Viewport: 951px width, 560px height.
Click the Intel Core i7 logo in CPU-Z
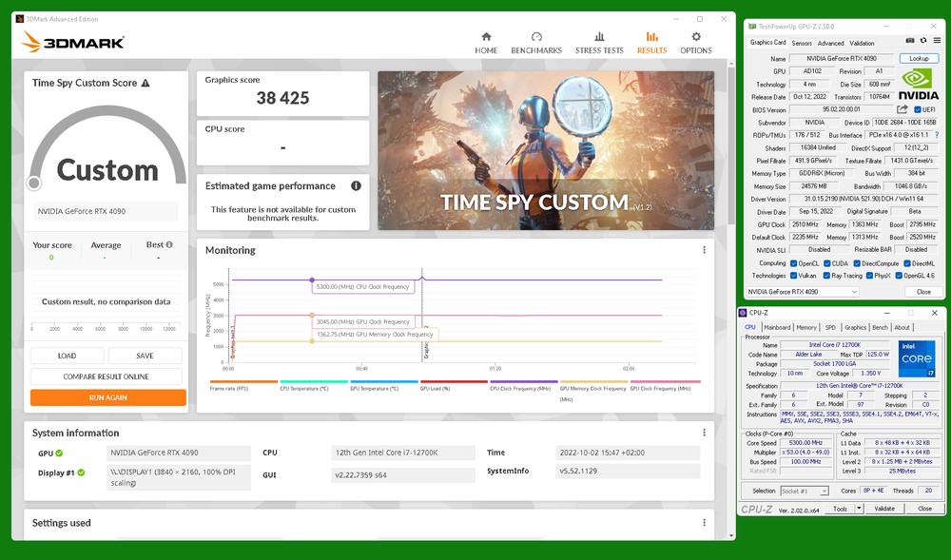point(917,358)
